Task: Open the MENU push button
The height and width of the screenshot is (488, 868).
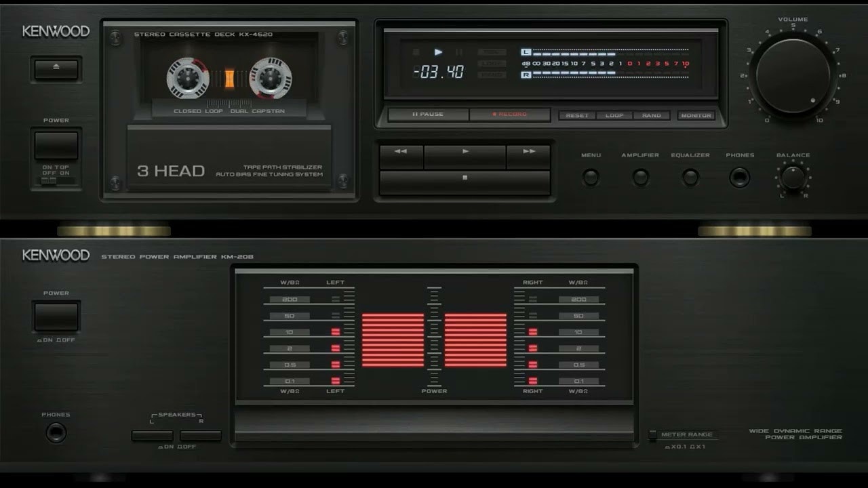Action: (x=591, y=178)
